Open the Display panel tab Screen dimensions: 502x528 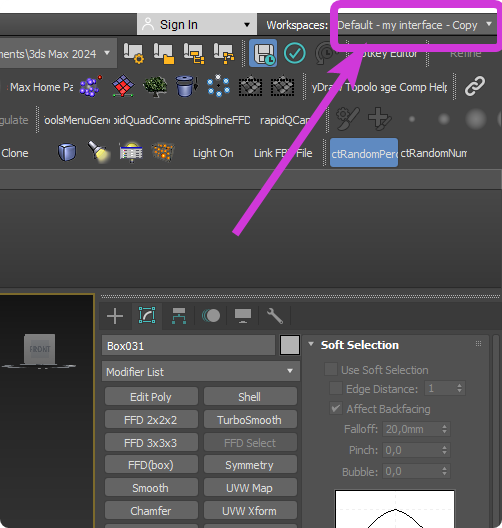(x=243, y=316)
